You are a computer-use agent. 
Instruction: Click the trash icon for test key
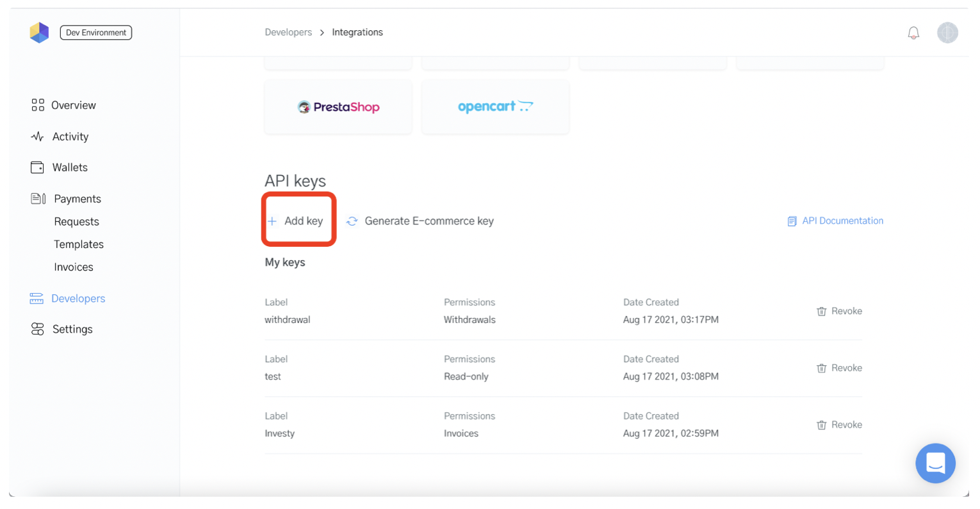pos(821,369)
